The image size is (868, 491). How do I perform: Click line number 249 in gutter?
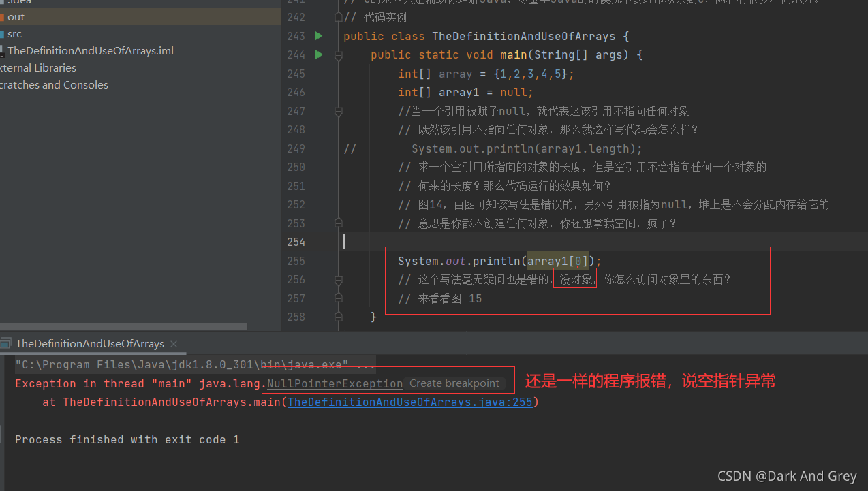[296, 148]
